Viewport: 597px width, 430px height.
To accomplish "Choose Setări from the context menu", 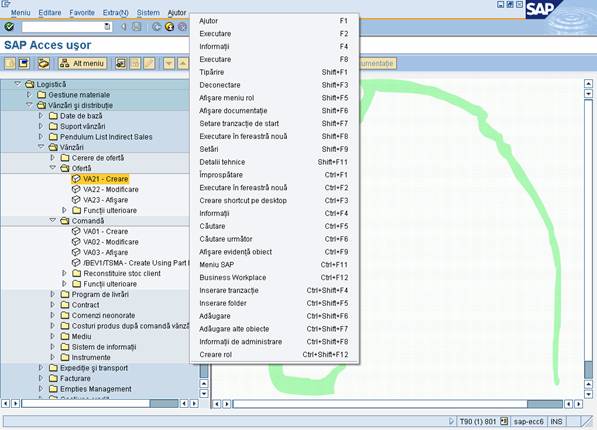I will [x=274, y=149].
